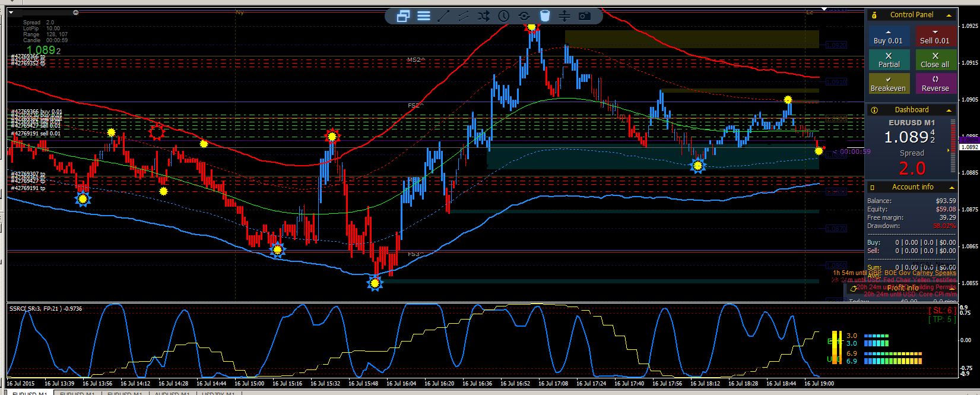Click the red Spread value 2.0
Viewport: 980px width, 395px height.
tap(912, 168)
